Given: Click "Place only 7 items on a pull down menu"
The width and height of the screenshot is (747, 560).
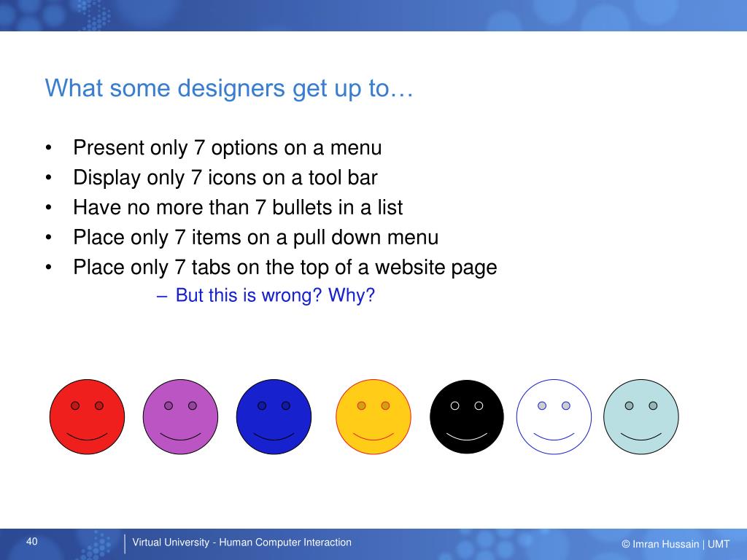Looking at the screenshot, I should pyautogui.click(x=256, y=238).
